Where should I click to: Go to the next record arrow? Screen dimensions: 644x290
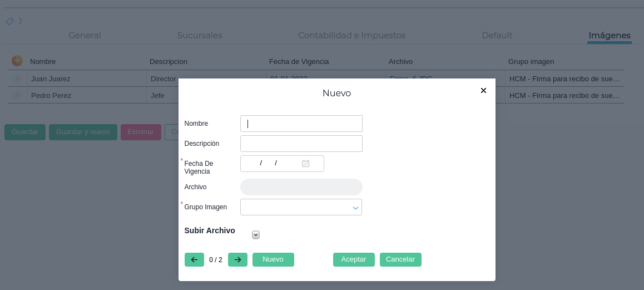(x=237, y=260)
